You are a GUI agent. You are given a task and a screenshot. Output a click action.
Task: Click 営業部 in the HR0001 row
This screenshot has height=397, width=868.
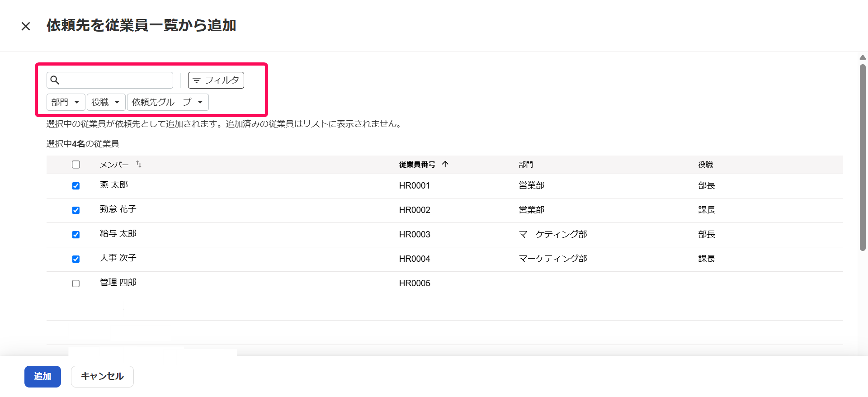click(x=532, y=186)
